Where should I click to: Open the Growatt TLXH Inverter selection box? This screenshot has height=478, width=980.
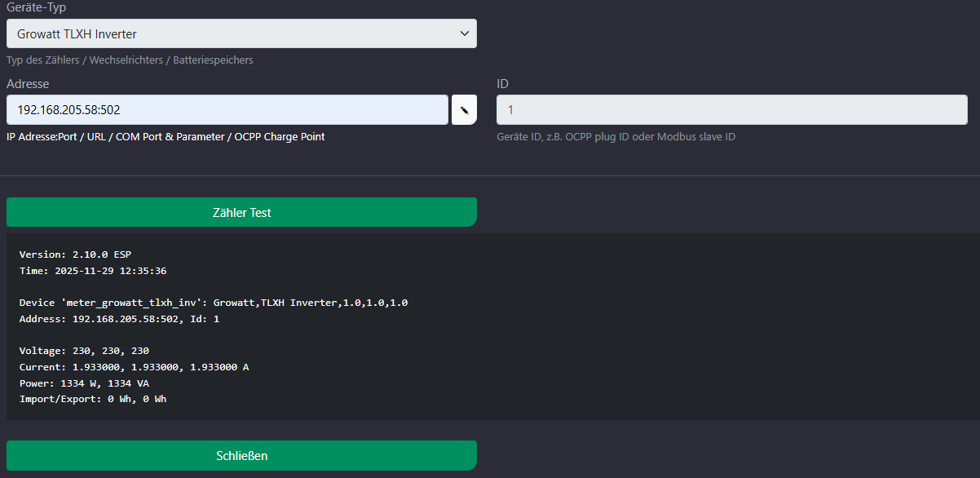[228, 33]
